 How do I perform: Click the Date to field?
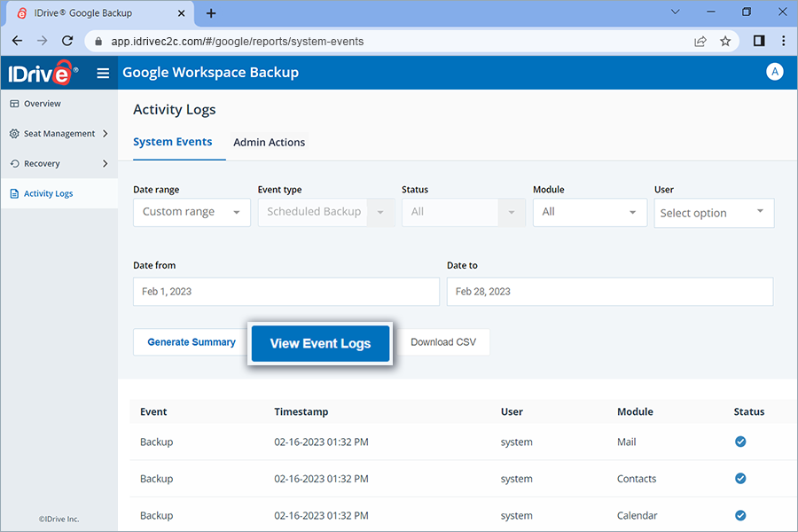click(610, 292)
